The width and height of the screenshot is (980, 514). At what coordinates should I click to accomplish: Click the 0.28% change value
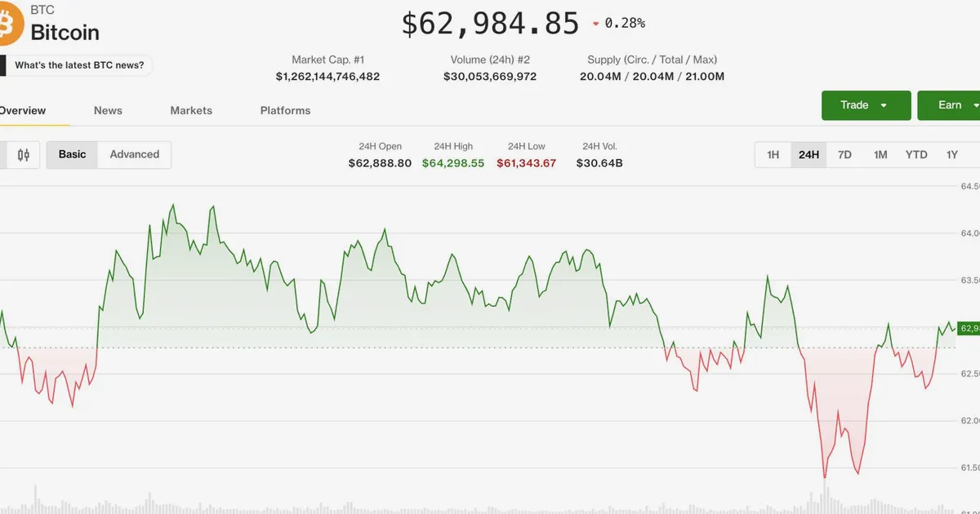(625, 24)
